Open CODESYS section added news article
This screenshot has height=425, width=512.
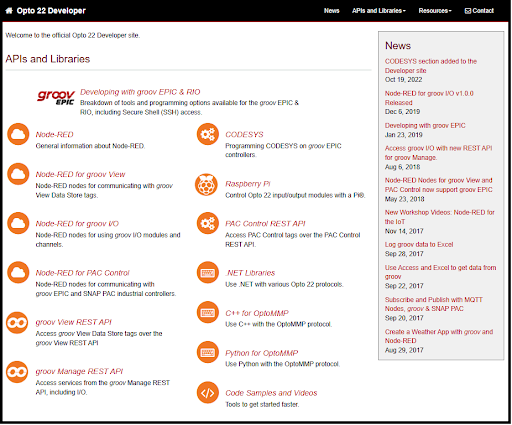(431, 66)
